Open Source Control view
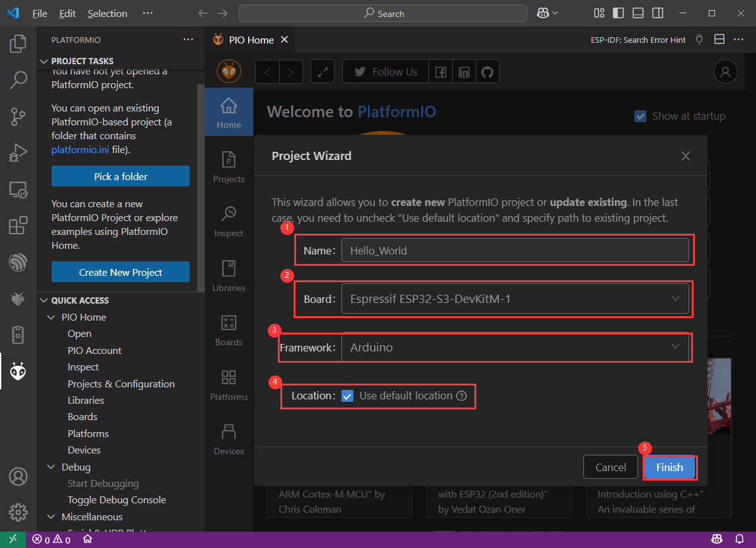Image resolution: width=756 pixels, height=548 pixels. pyautogui.click(x=18, y=117)
